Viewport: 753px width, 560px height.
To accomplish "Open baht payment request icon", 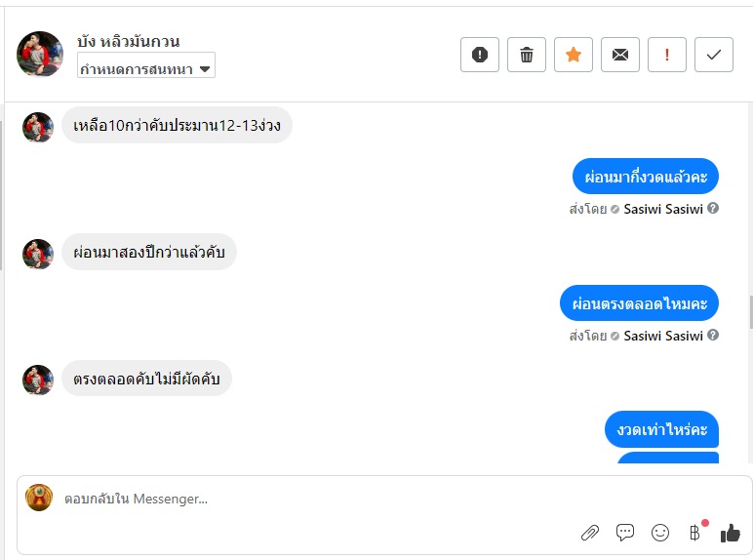I will [x=694, y=533].
